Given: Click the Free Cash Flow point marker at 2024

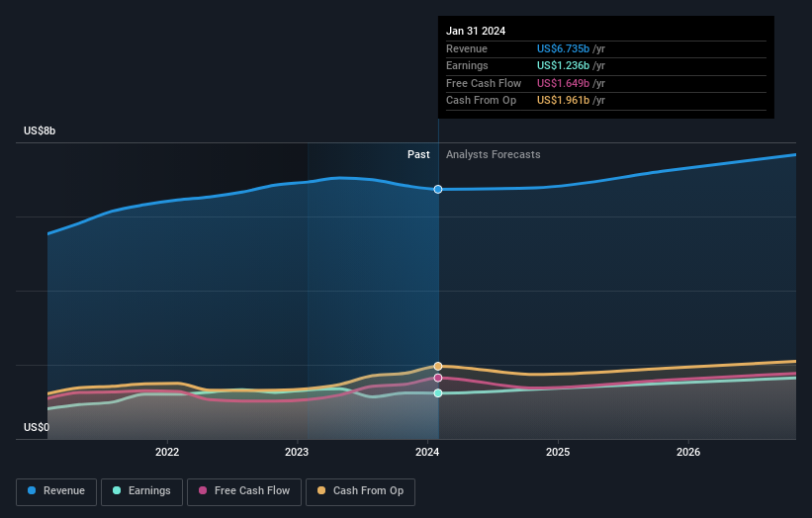Looking at the screenshot, I should coord(438,378).
